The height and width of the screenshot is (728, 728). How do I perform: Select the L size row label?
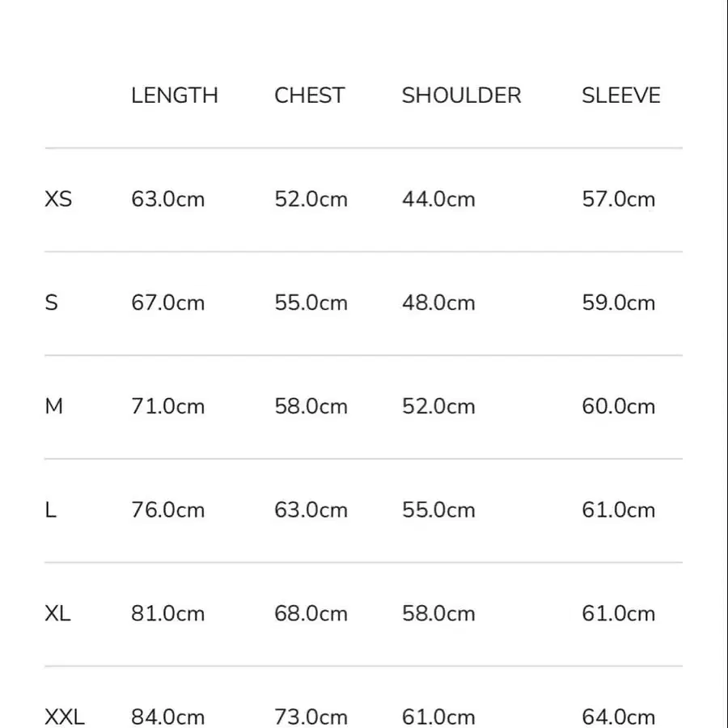(51, 510)
